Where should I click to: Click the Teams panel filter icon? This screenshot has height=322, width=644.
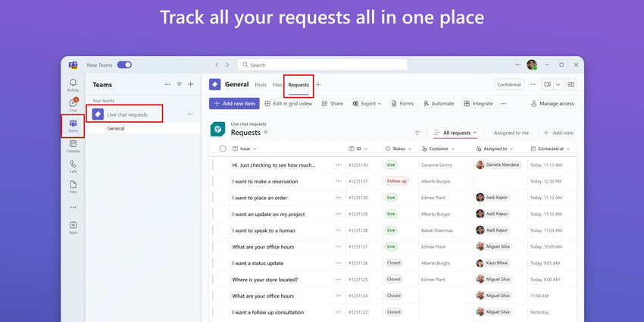coord(179,84)
